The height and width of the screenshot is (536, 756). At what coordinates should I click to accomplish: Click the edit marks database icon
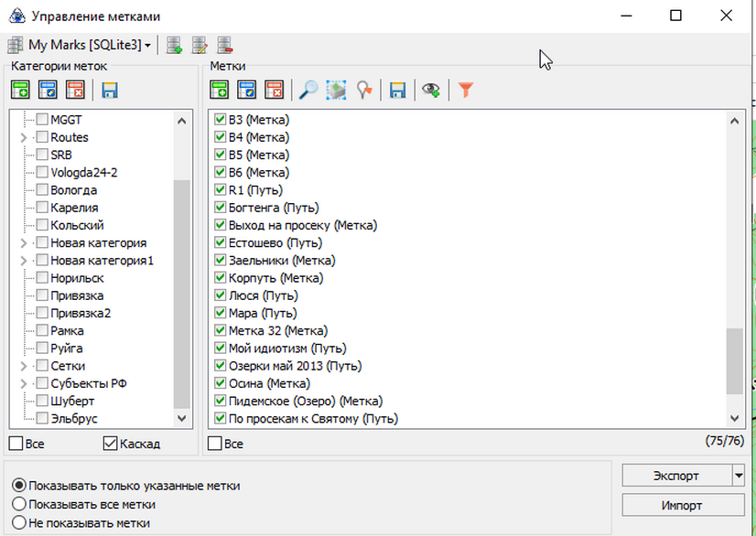pyautogui.click(x=200, y=45)
